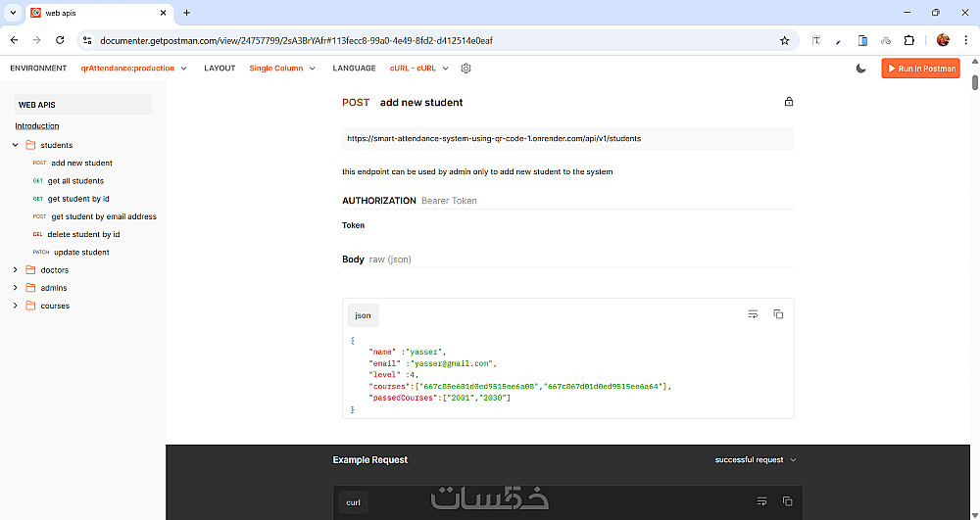Toggle word wrap in json body block

click(x=753, y=314)
